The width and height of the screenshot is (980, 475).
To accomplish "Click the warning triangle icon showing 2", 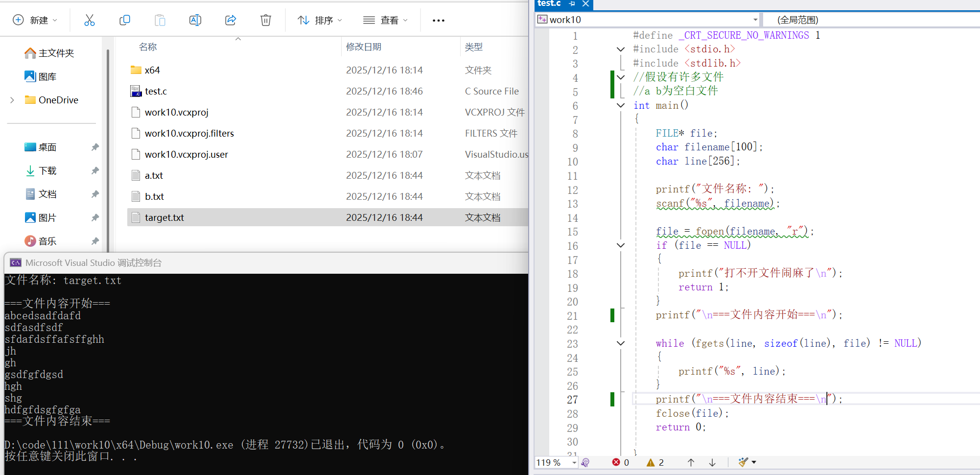I will click(651, 462).
